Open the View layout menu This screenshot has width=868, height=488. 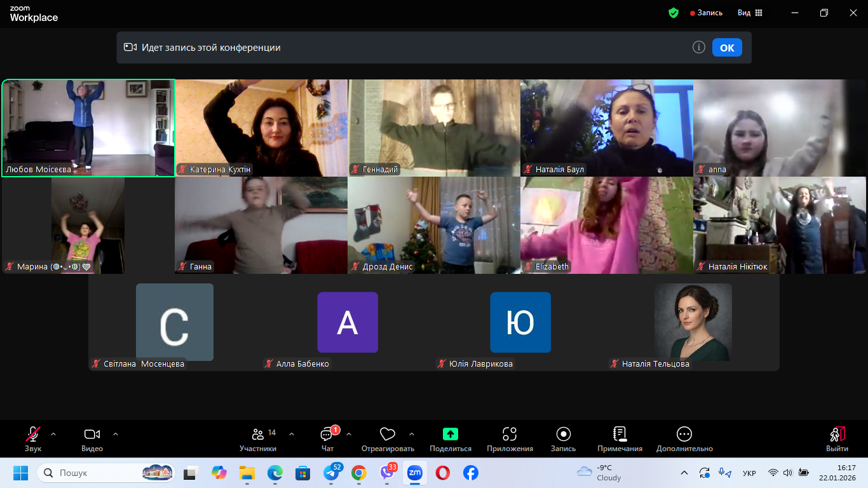(x=750, y=13)
